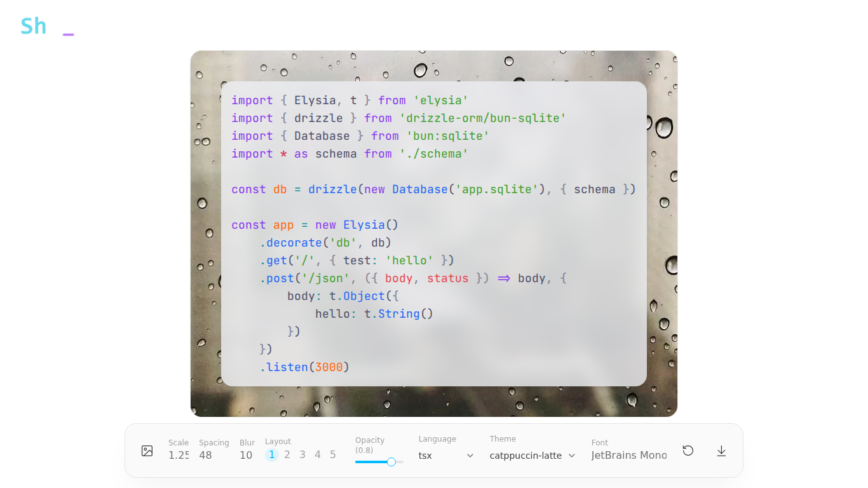Click the 'body: t.Object({' line
This screenshot has width=868, height=488.
pos(343,296)
